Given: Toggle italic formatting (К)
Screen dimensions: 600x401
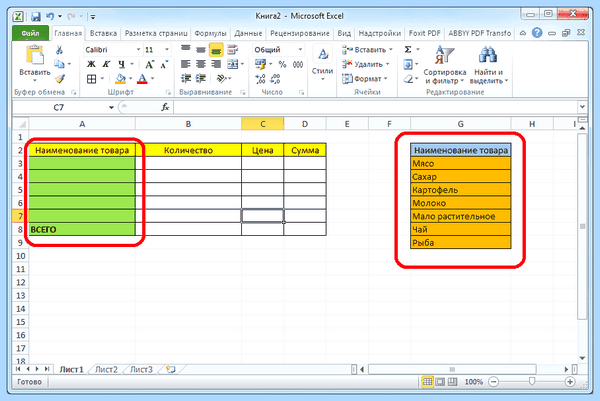Looking at the screenshot, I should [x=106, y=64].
